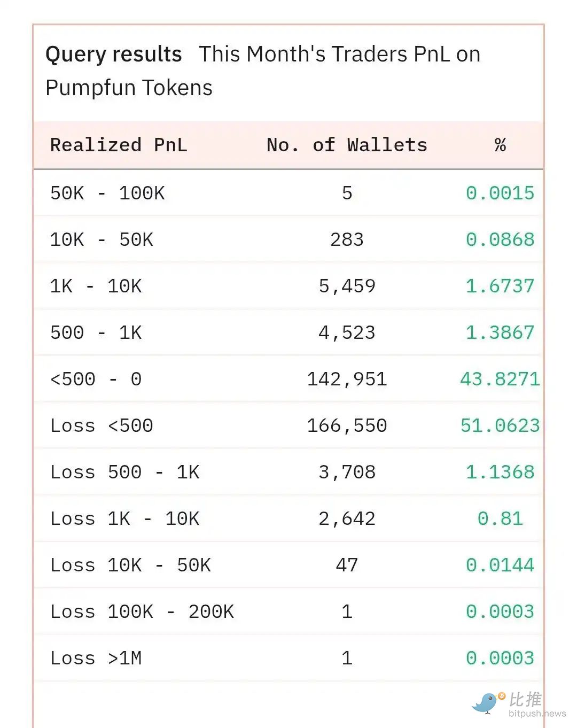Sort by the Realized PnL column header
This screenshot has width=577, height=728.
[x=119, y=145]
